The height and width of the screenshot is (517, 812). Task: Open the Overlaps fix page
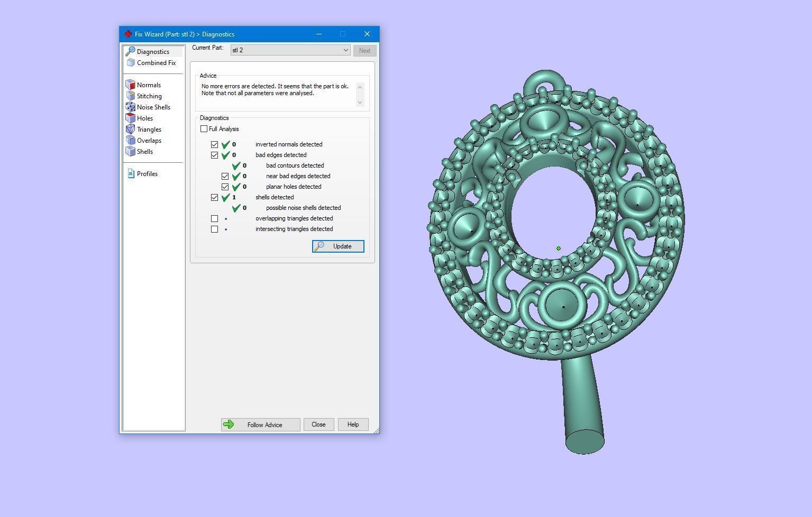(149, 140)
